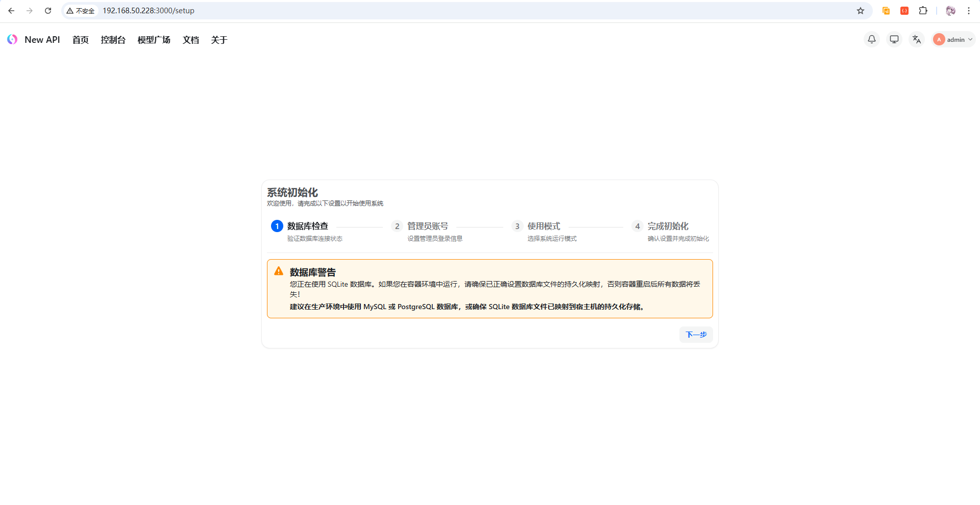This screenshot has width=980, height=505.
Task: Open the language translation switcher
Action: point(917,39)
